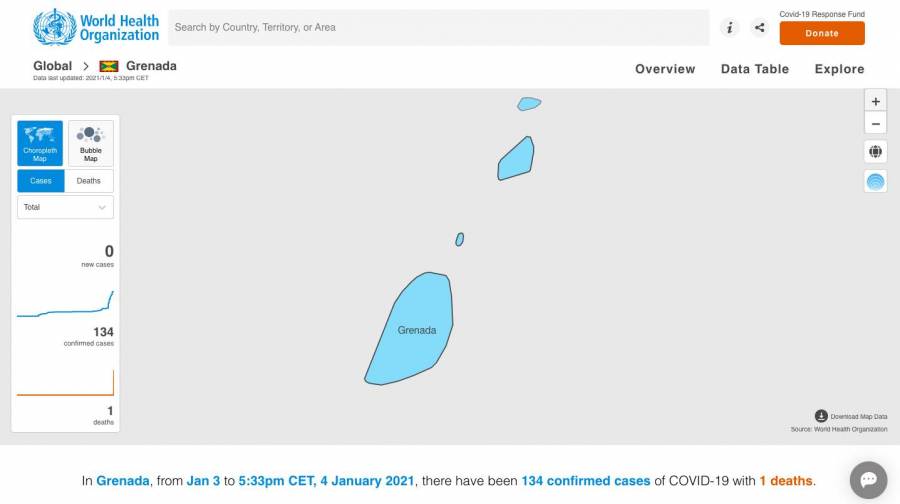Go to the Explore tab

coord(839,69)
